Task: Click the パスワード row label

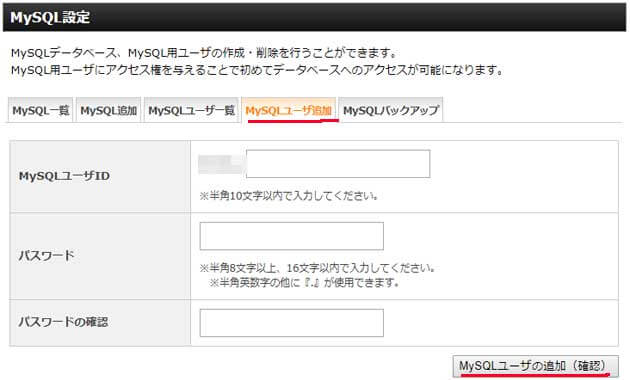Action: 47,255
